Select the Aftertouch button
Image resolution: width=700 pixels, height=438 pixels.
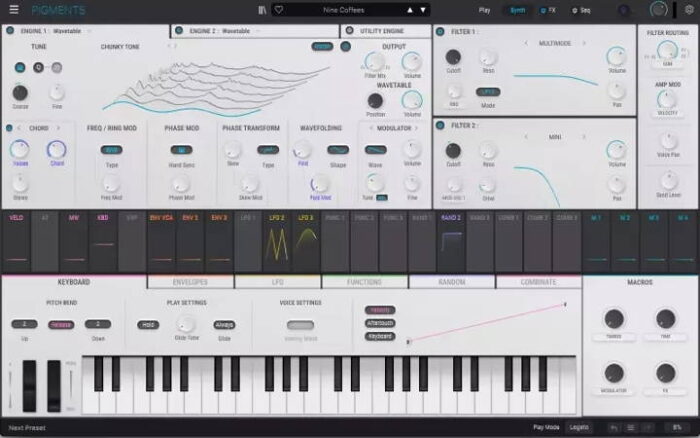pyautogui.click(x=380, y=323)
